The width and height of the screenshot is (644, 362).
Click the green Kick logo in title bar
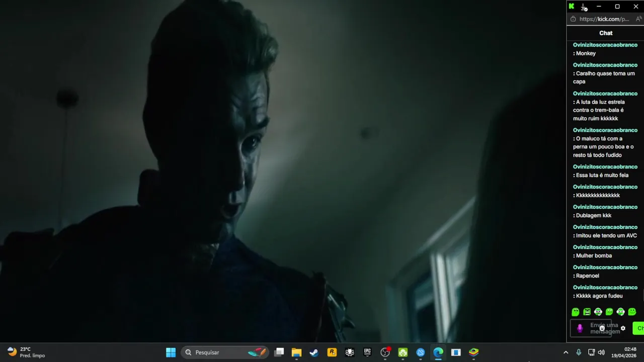point(572,7)
